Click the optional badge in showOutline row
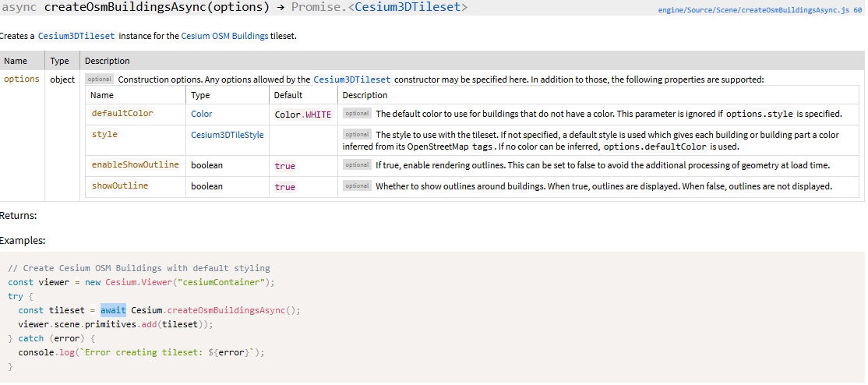The image size is (868, 385). 357,186
